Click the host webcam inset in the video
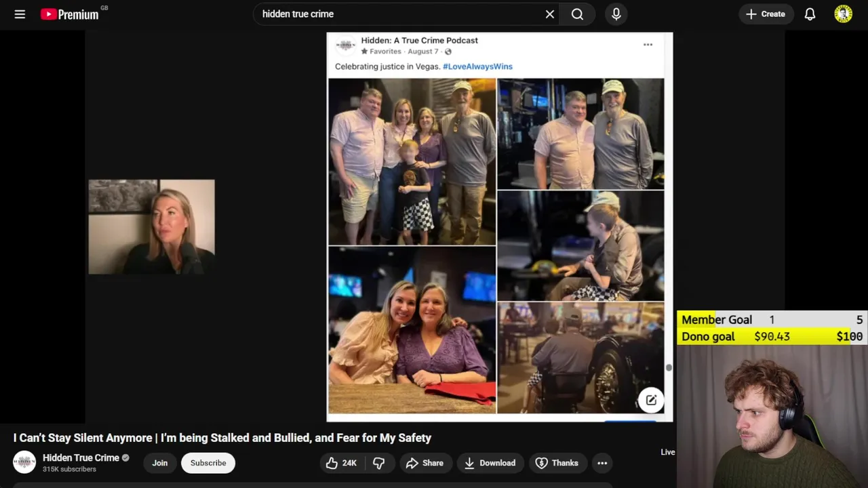This screenshot has width=868, height=488. tap(151, 227)
